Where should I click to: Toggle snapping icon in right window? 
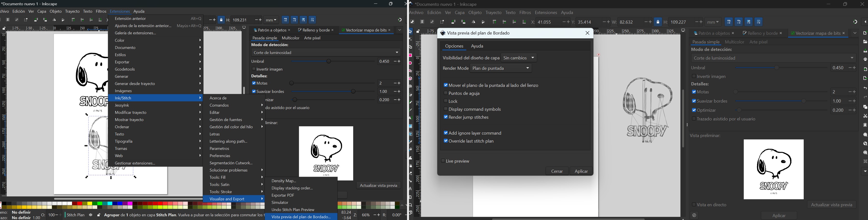tap(855, 22)
